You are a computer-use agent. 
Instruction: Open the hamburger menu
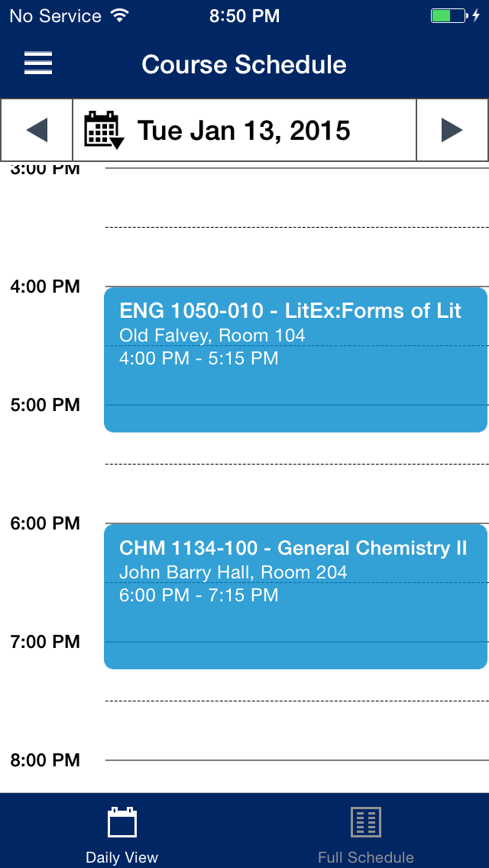pos(38,63)
